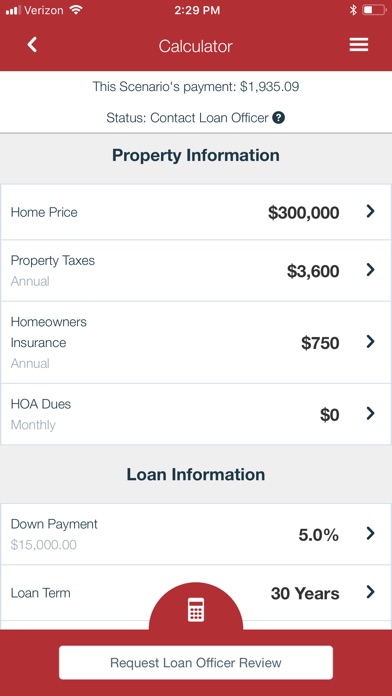Tap the battery indicator icon

click(x=374, y=10)
